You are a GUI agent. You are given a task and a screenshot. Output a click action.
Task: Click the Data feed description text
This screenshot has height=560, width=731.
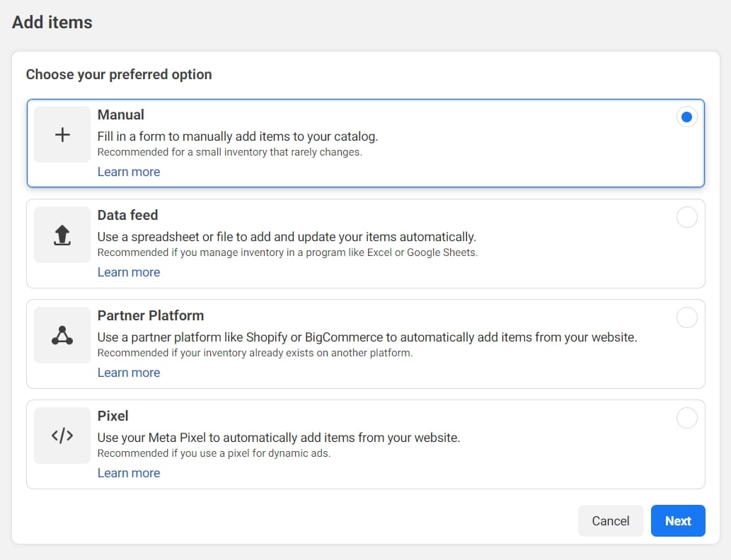287,237
